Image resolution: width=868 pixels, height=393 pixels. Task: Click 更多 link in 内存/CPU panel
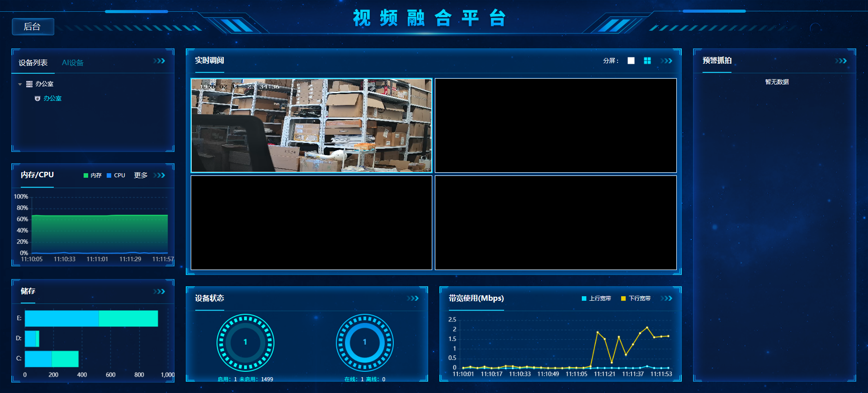[141, 175]
